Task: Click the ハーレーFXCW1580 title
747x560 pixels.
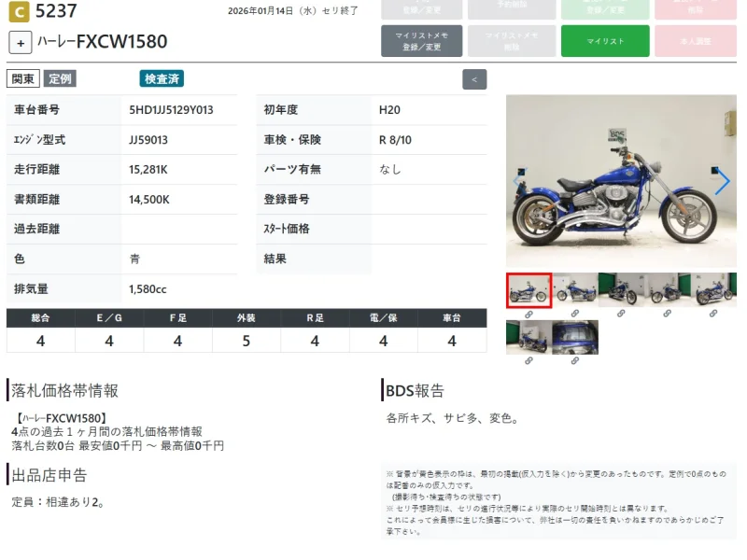Action: 103,42
